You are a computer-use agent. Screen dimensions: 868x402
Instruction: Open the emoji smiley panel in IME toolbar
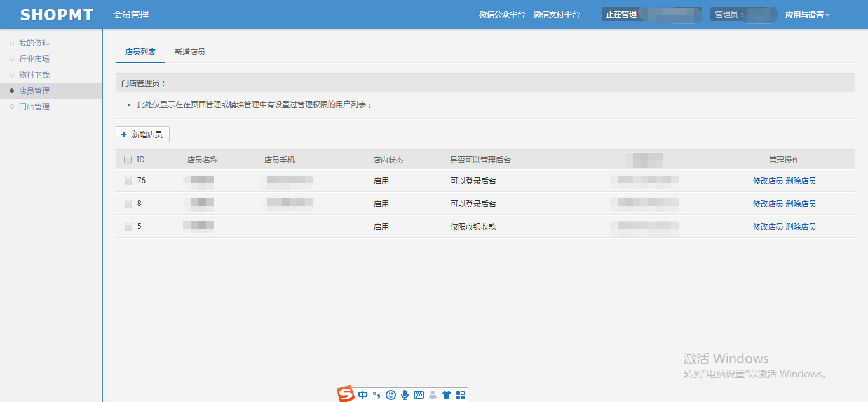pos(391,395)
